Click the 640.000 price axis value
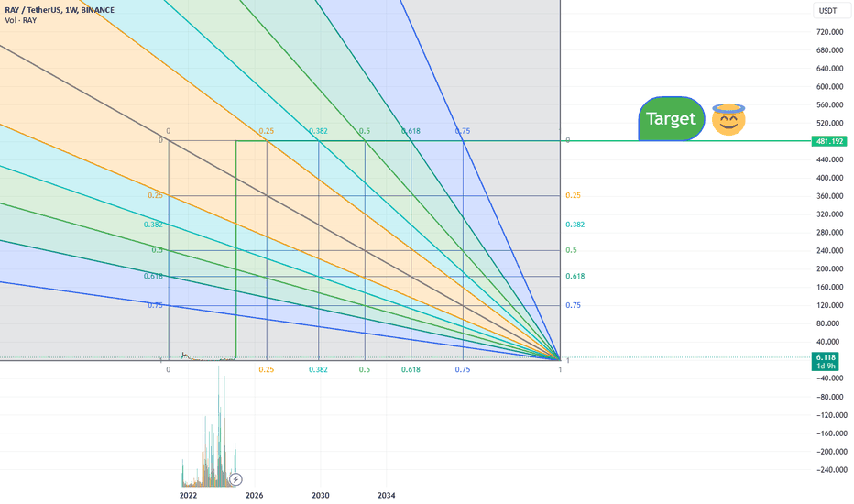The image size is (854, 504). click(x=829, y=69)
